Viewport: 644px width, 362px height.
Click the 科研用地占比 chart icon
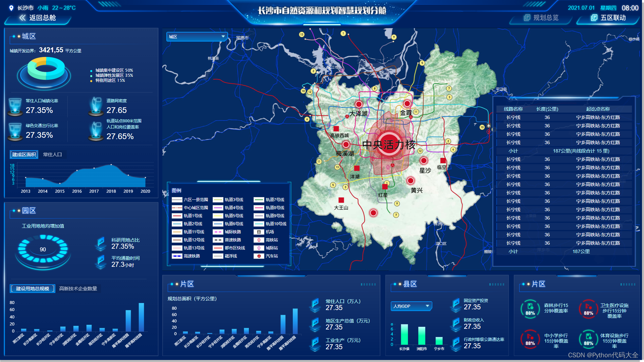click(x=101, y=243)
